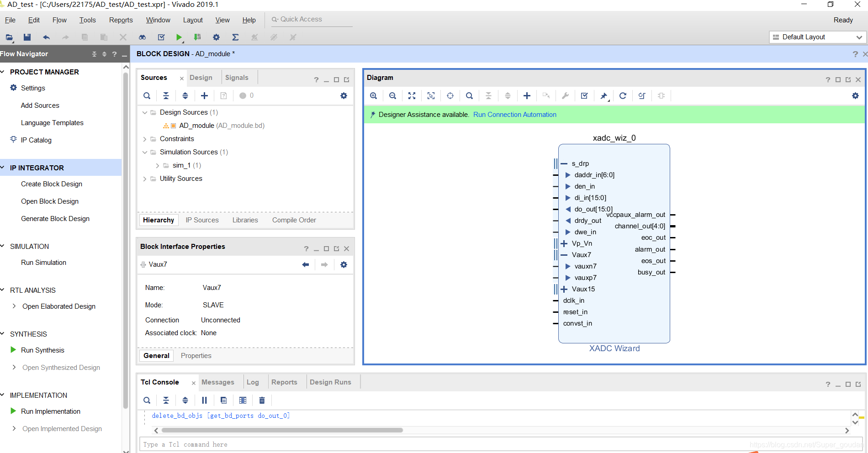Image resolution: width=868 pixels, height=453 pixels.
Task: Collapse the Vaux7 interface on block
Action: point(564,255)
